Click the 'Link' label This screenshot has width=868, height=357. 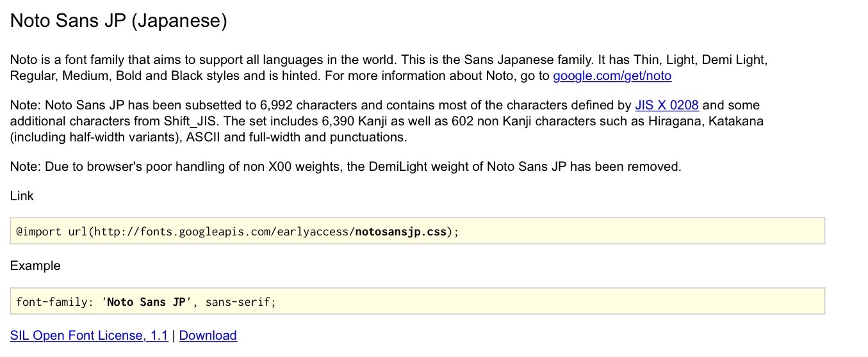(22, 196)
